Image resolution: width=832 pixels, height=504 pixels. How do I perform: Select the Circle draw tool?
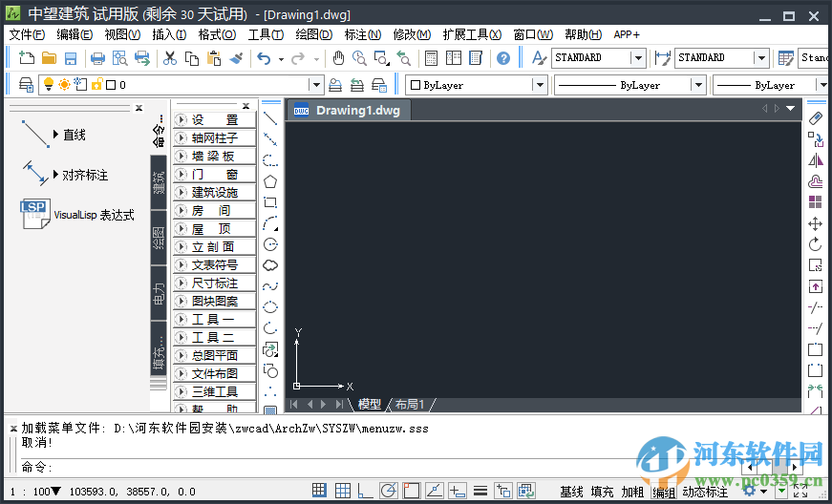click(x=270, y=244)
